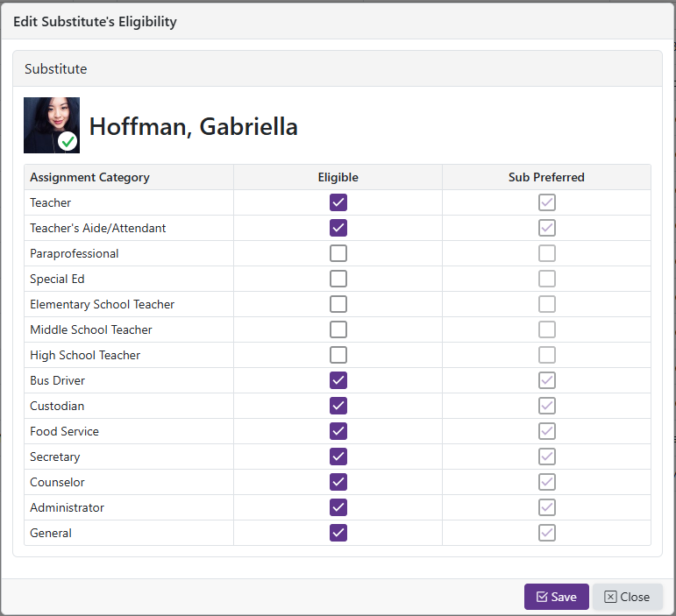This screenshot has height=616, width=676.
Task: Mark Elementary School Teacher as eligible
Action: coord(338,304)
